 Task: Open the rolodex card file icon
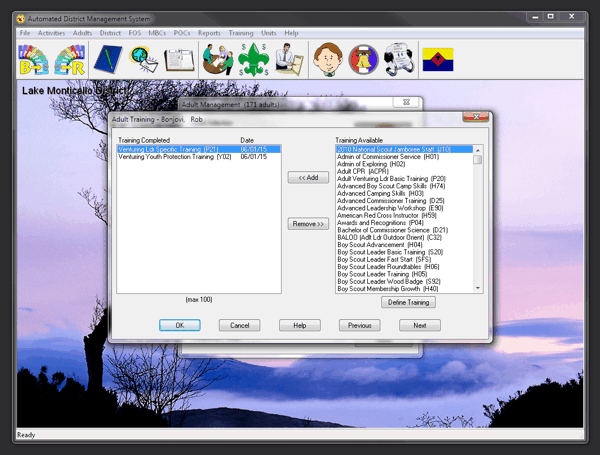coord(399,60)
